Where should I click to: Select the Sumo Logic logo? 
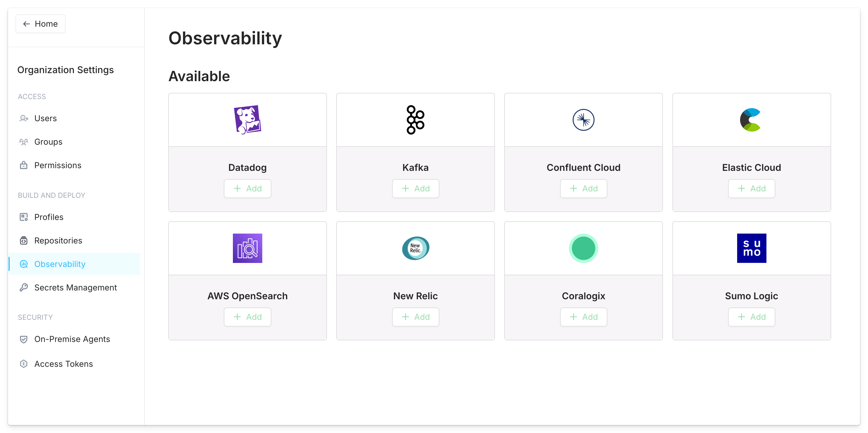click(751, 248)
